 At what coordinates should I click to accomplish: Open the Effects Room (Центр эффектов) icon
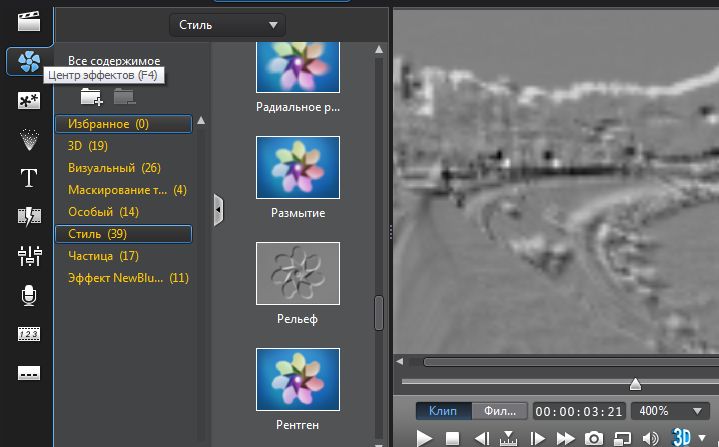click(x=29, y=61)
